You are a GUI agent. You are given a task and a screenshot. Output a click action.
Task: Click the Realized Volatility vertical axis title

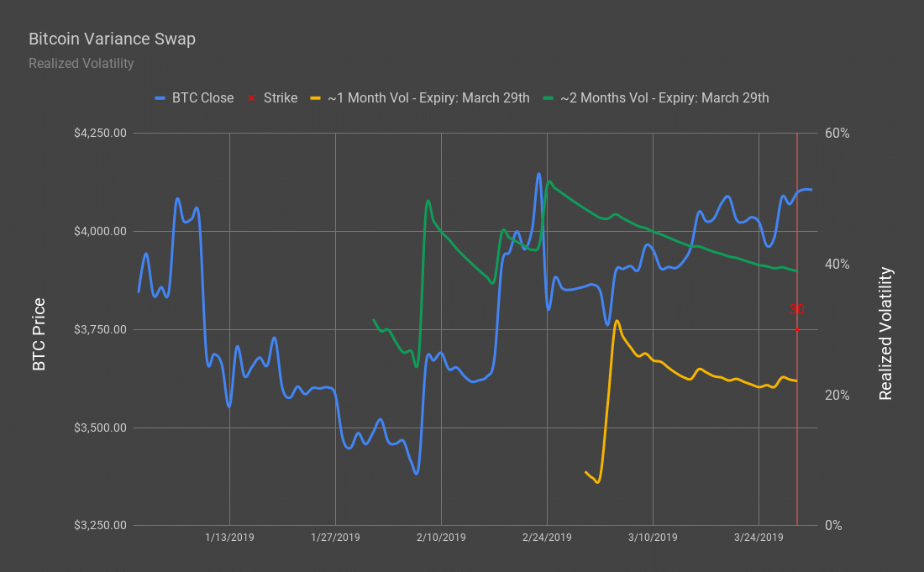886,333
